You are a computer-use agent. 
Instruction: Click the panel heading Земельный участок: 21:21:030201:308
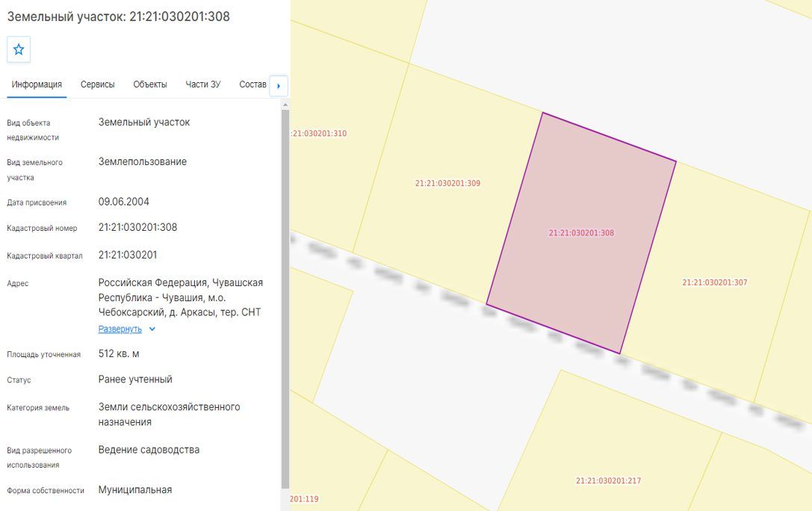click(x=119, y=16)
